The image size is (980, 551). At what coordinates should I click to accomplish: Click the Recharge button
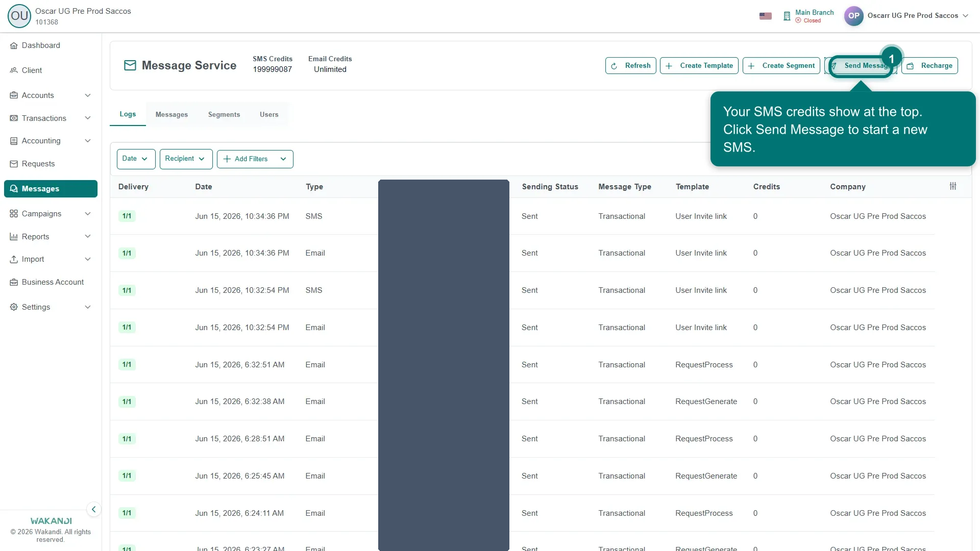(x=929, y=66)
